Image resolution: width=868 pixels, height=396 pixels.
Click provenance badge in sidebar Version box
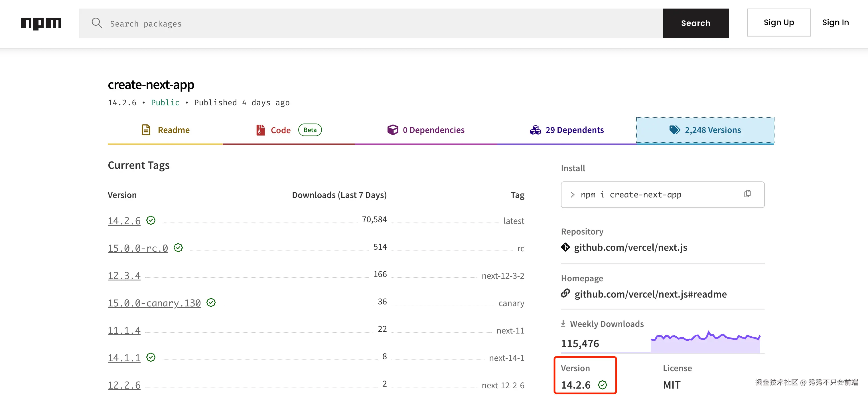(x=602, y=385)
